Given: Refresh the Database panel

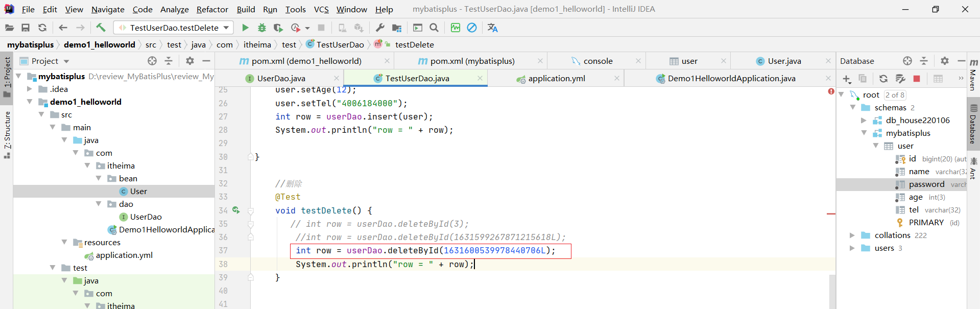Looking at the screenshot, I should coord(883,79).
